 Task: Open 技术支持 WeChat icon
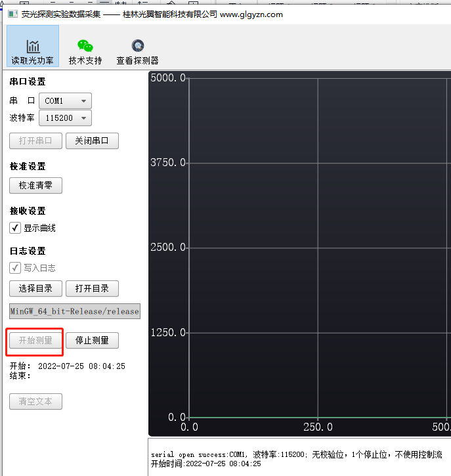click(x=85, y=47)
